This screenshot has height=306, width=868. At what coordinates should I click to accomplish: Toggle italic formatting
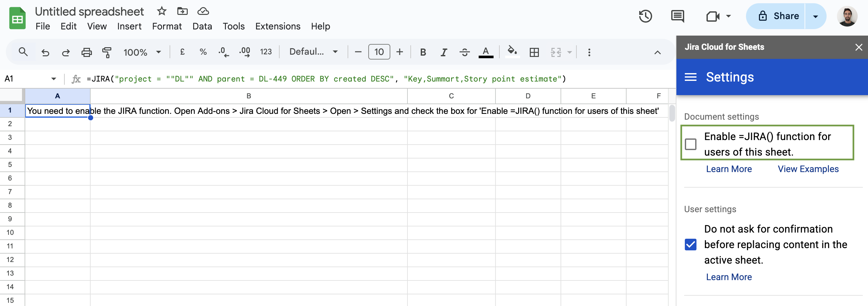444,52
